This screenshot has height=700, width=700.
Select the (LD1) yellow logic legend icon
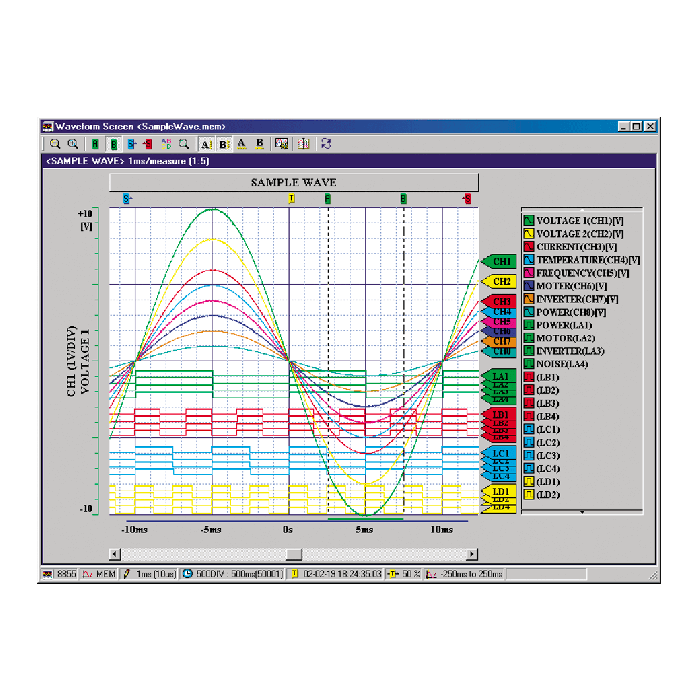tap(529, 481)
